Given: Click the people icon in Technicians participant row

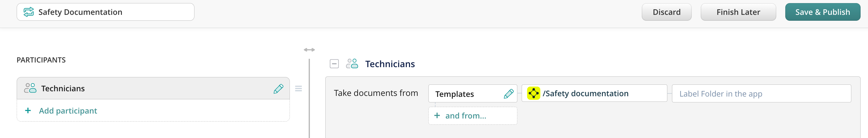Looking at the screenshot, I should click(30, 88).
